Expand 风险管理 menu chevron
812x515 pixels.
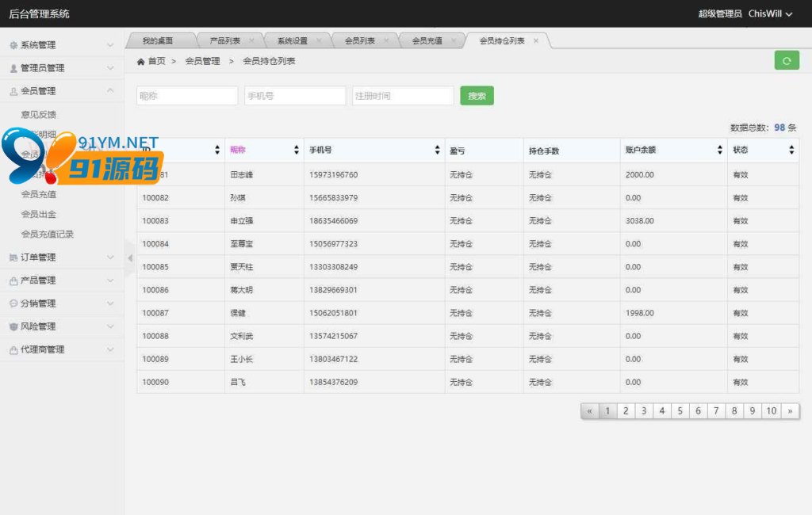point(110,326)
